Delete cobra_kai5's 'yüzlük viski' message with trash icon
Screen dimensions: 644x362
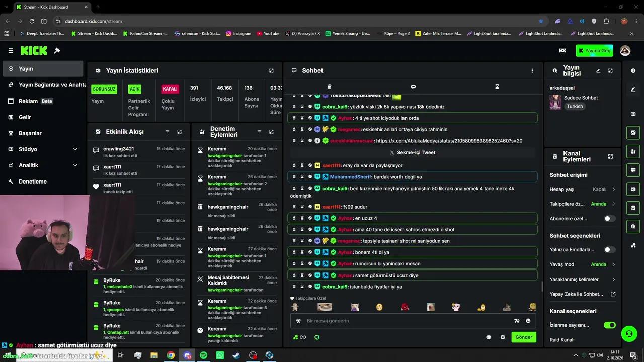[x=294, y=107]
